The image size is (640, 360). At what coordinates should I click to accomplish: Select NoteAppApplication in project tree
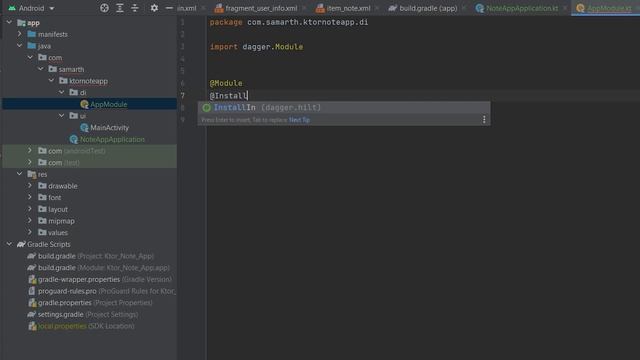click(112, 139)
